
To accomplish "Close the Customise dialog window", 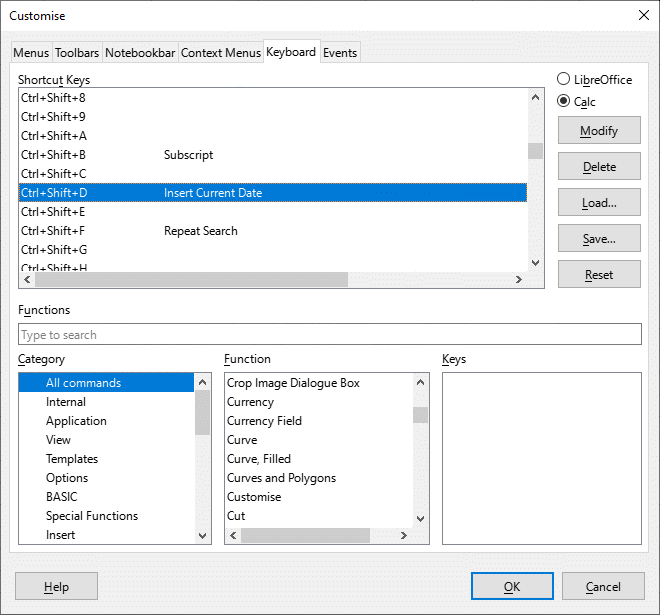I will [x=641, y=16].
